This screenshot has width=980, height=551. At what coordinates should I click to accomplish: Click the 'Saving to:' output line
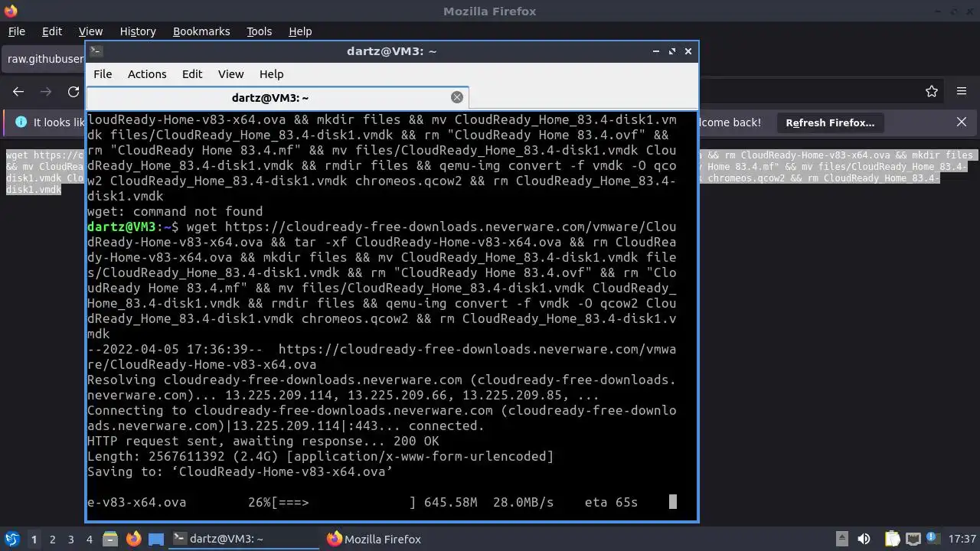tap(240, 471)
